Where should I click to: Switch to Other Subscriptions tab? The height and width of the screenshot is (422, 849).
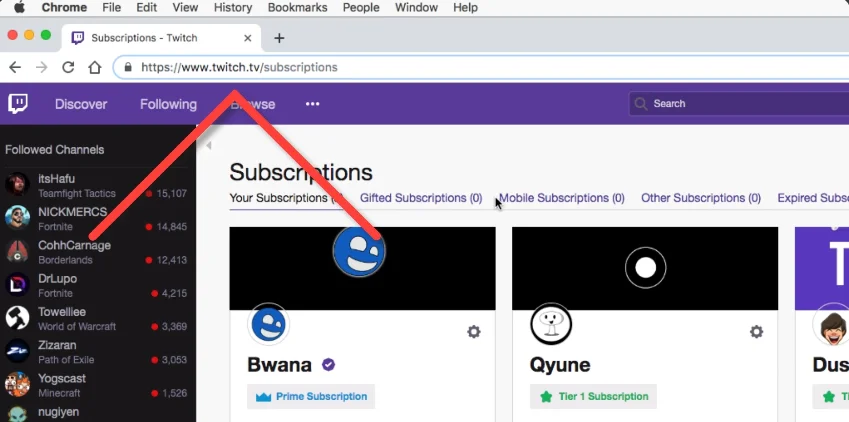pos(701,198)
